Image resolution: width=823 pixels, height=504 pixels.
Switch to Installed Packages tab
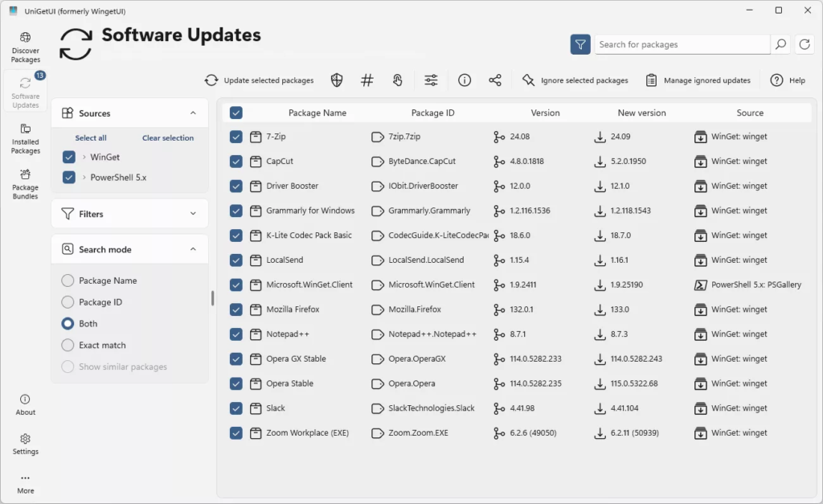26,138
